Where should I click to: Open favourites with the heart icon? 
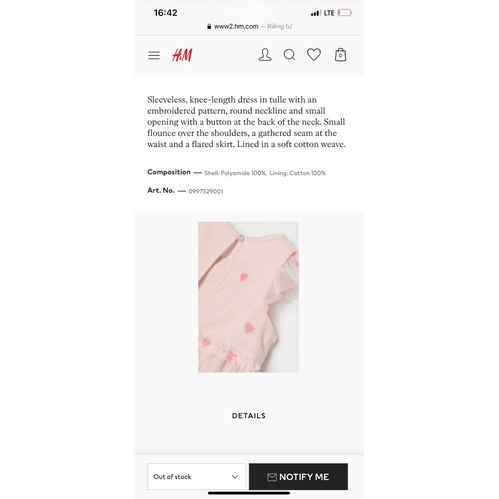(x=314, y=55)
